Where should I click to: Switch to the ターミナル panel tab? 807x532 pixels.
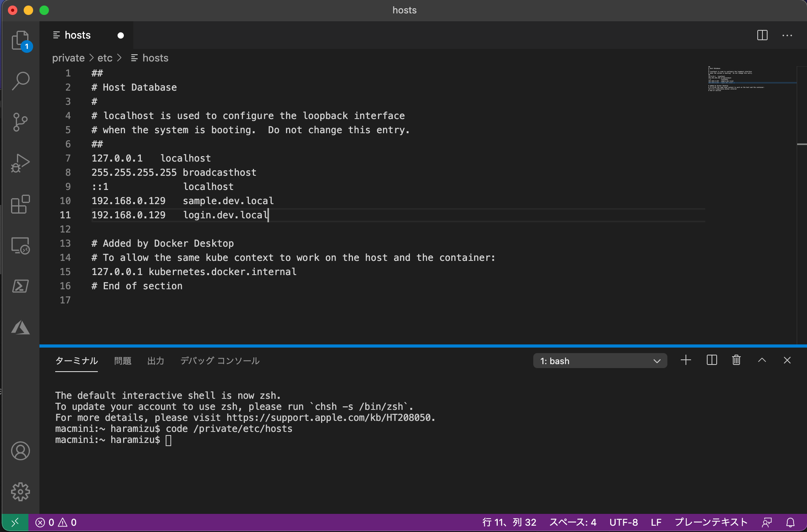77,361
